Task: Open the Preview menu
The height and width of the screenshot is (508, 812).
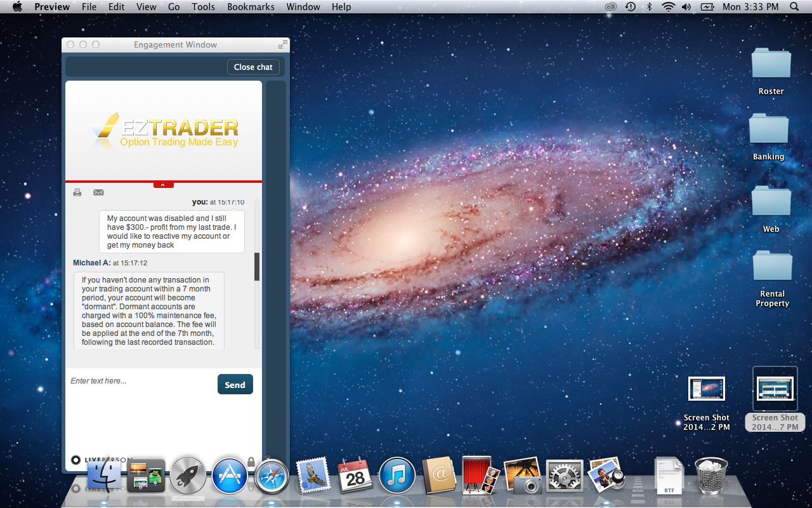Action: point(52,7)
